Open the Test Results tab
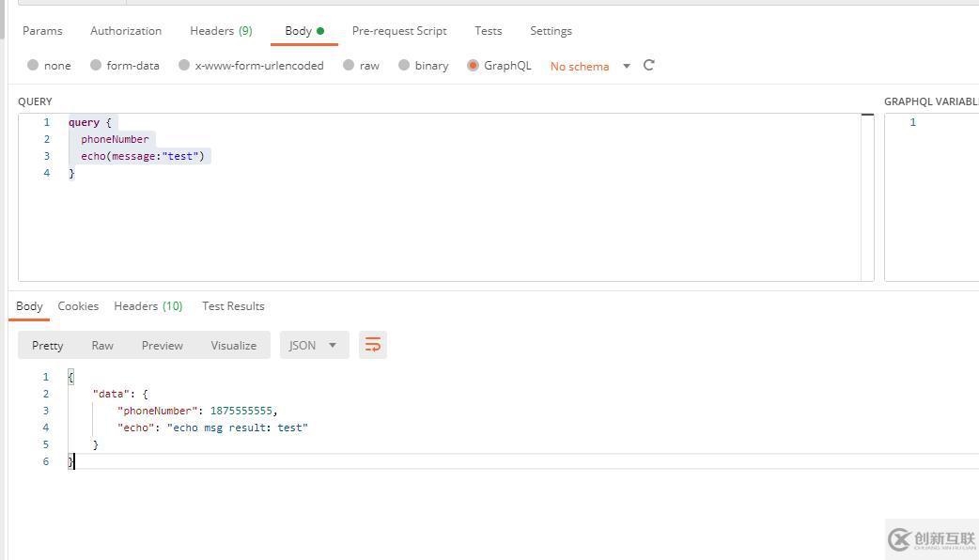Image resolution: width=979 pixels, height=560 pixels. click(233, 306)
